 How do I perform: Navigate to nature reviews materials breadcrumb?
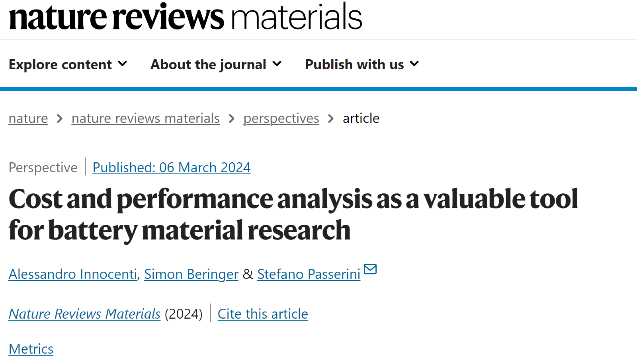[x=146, y=118]
